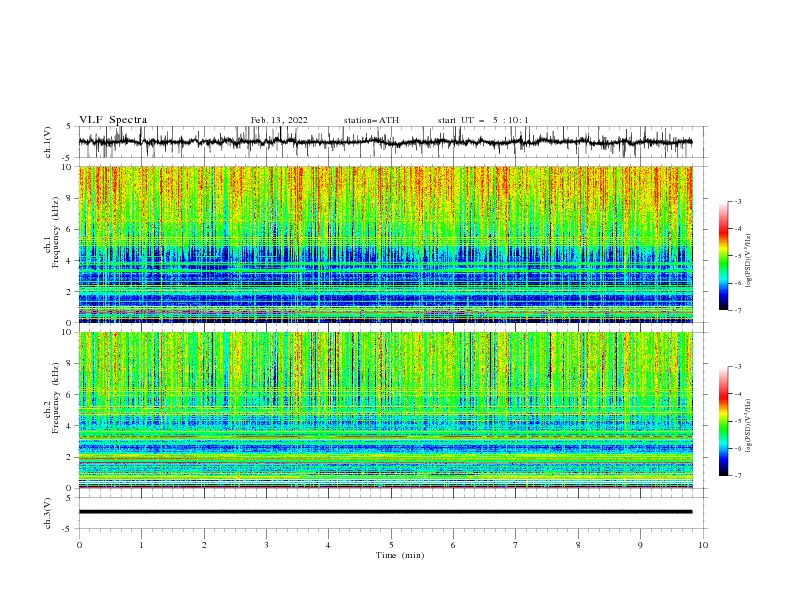Screen dimensions: 792x612
Task: Click time axis tick label "6"
Action: [453, 545]
